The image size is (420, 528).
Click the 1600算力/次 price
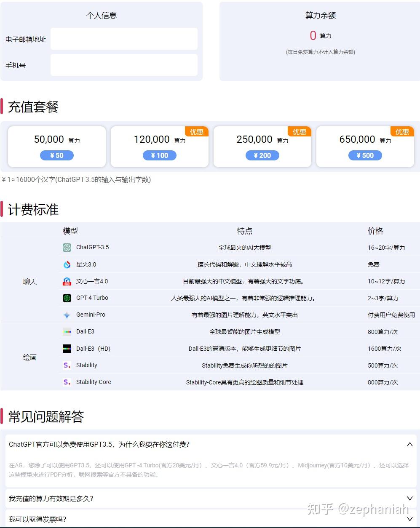click(385, 349)
